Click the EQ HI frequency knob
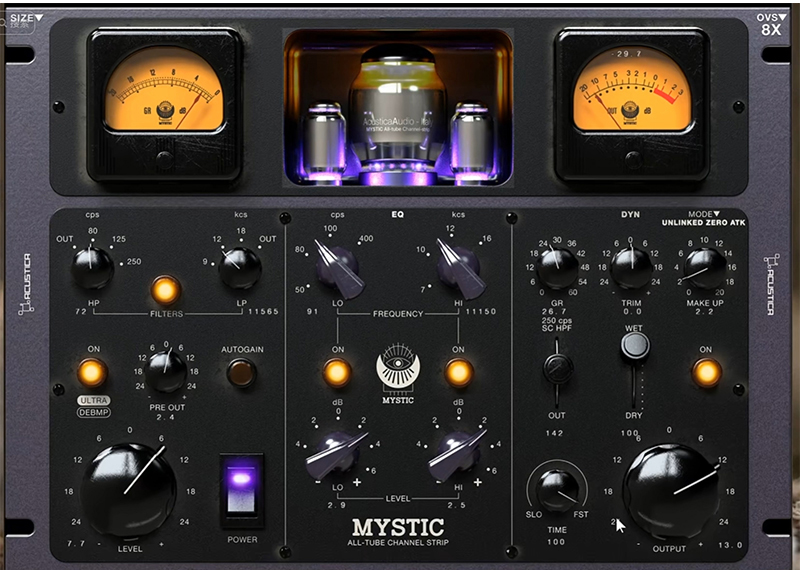This screenshot has width=800, height=570. [457, 268]
